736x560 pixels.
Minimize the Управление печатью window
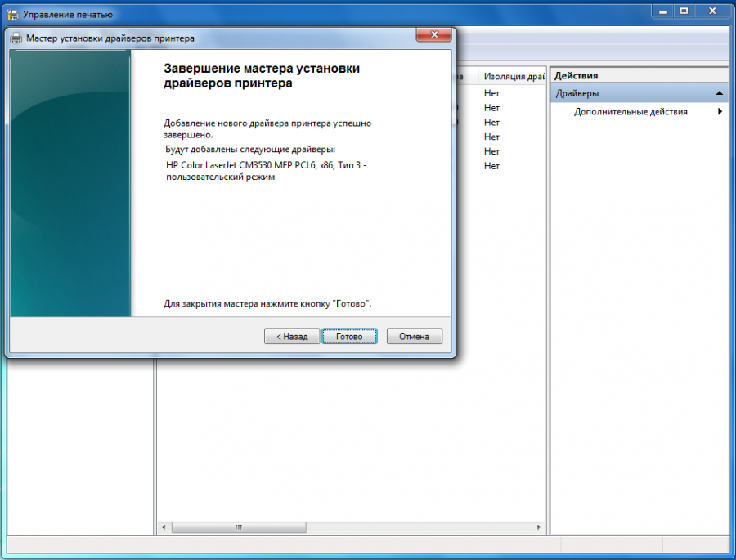click(662, 11)
